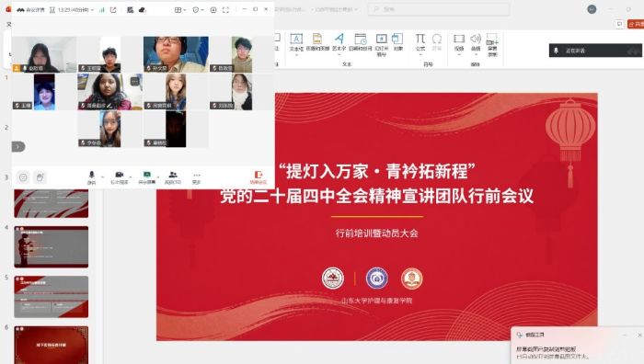Screen dimensions: 644x364
Task: Click the meeting details label
Action: [x=30, y=10]
